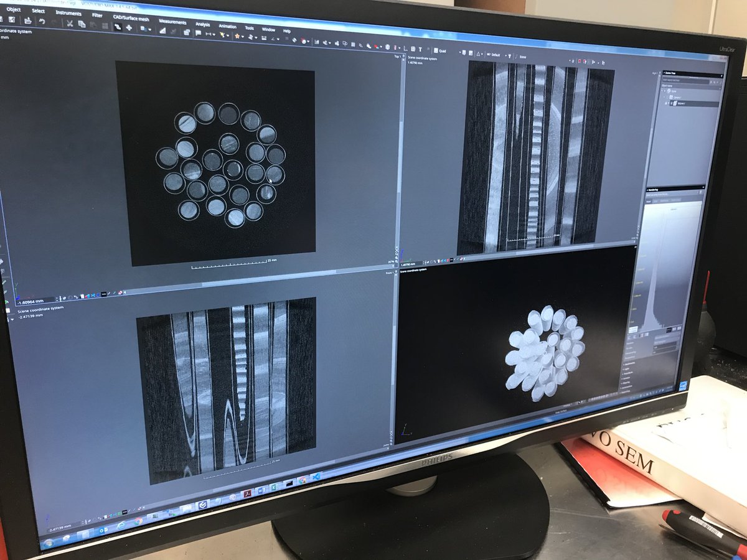Open the Object menu
Image resolution: width=747 pixels, height=560 pixels.
13,9
